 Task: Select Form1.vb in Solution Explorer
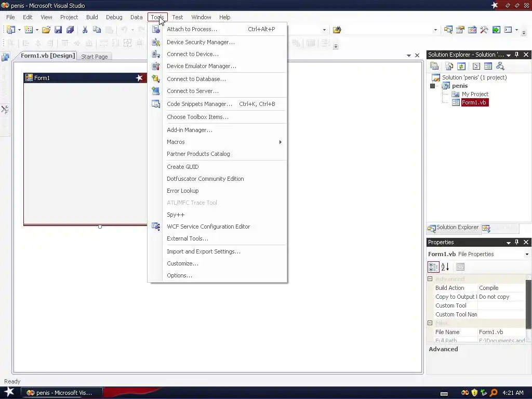[x=474, y=102]
